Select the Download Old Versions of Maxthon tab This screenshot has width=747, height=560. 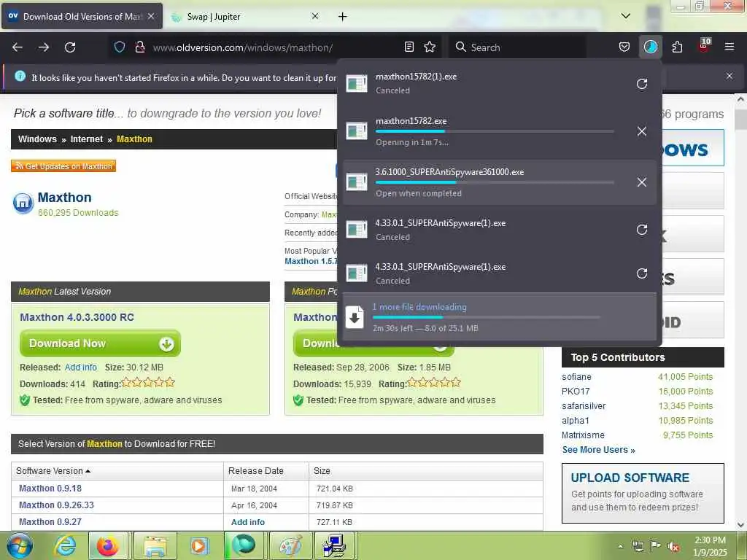(x=82, y=17)
